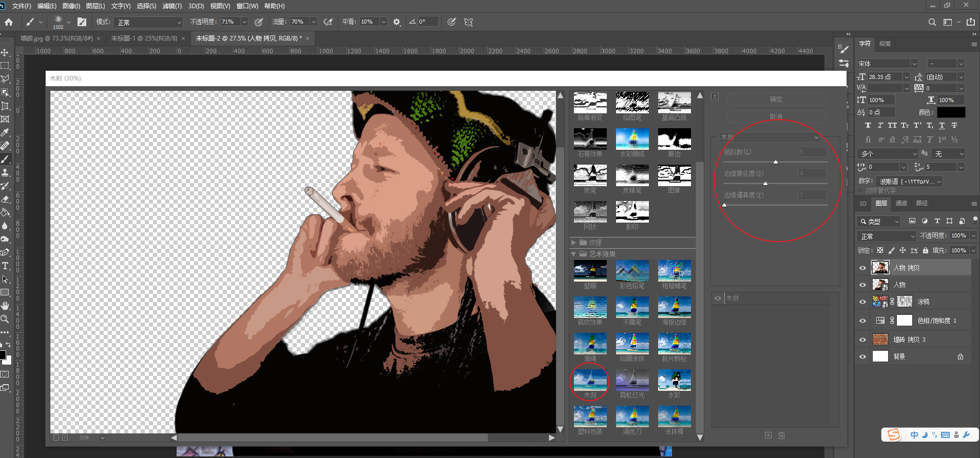The width and height of the screenshot is (980, 458).
Task: Toggle the layer filter on/off switch
Action: click(975, 221)
